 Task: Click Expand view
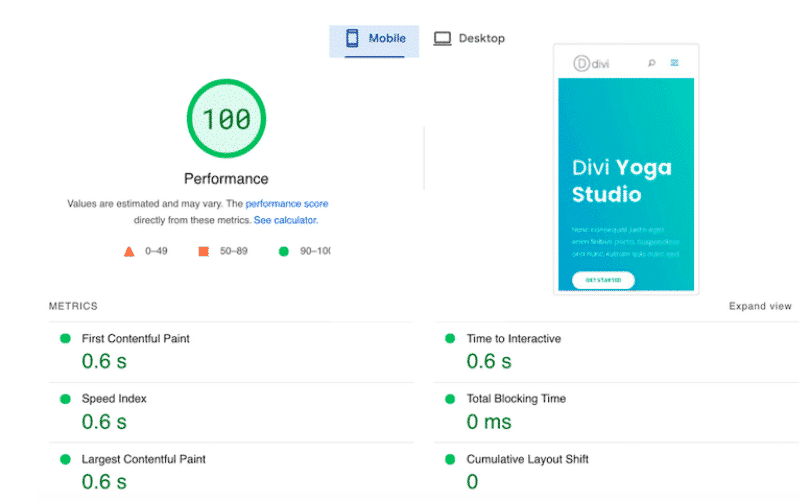point(760,306)
